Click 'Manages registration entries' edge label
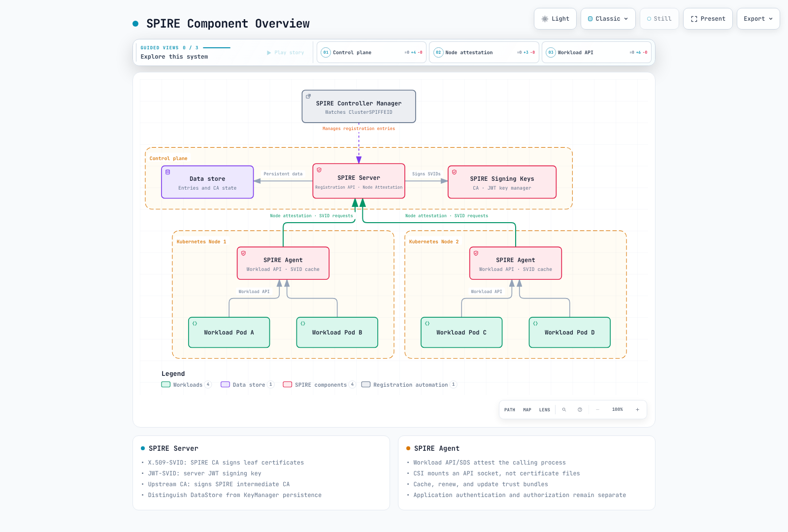788x532 pixels. 359,129
